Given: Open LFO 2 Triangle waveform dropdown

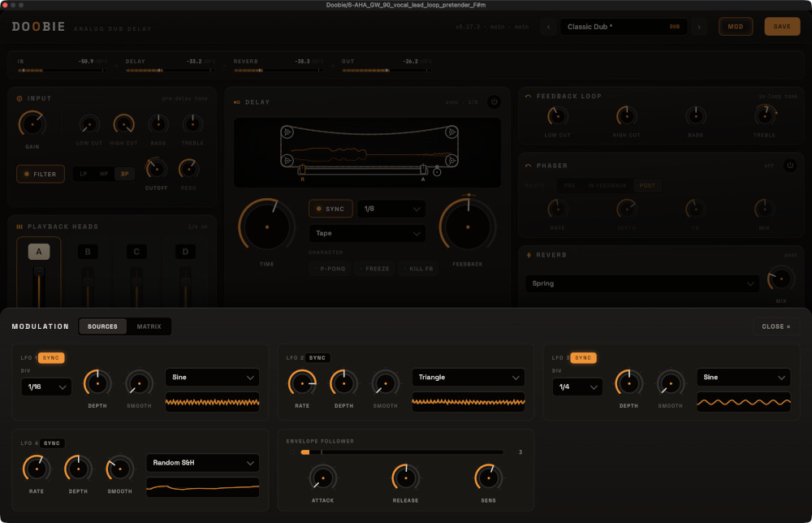Looking at the screenshot, I should point(469,377).
